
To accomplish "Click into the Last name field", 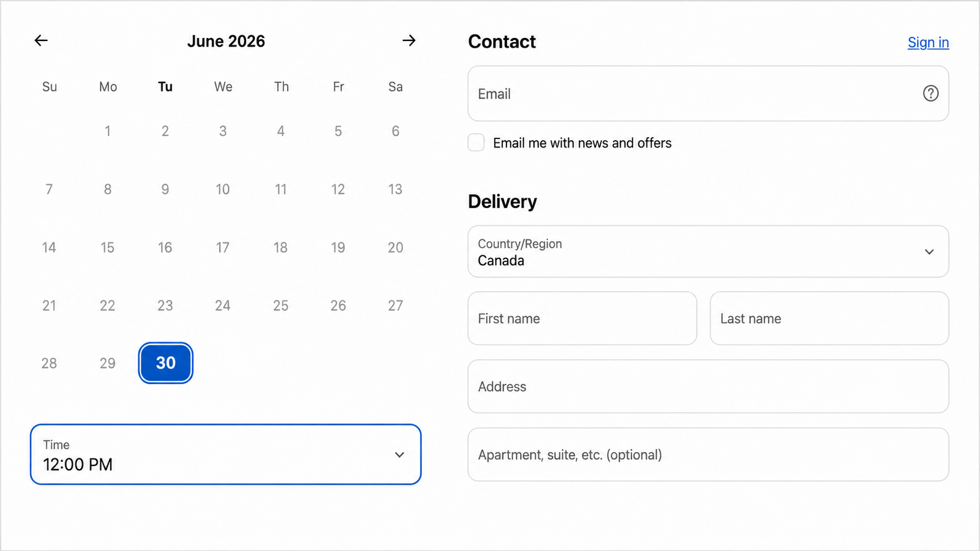I will pyautogui.click(x=829, y=318).
